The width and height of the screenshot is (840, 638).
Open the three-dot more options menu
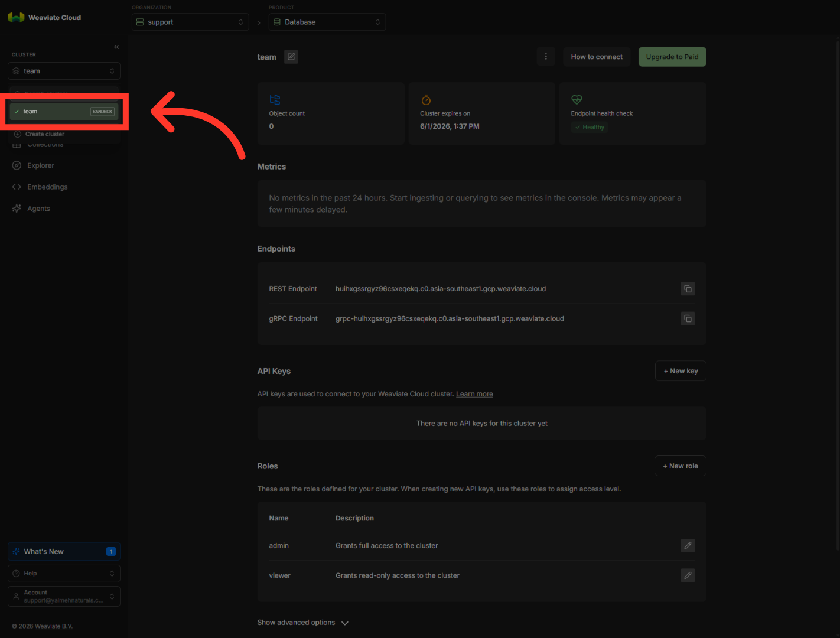click(546, 57)
